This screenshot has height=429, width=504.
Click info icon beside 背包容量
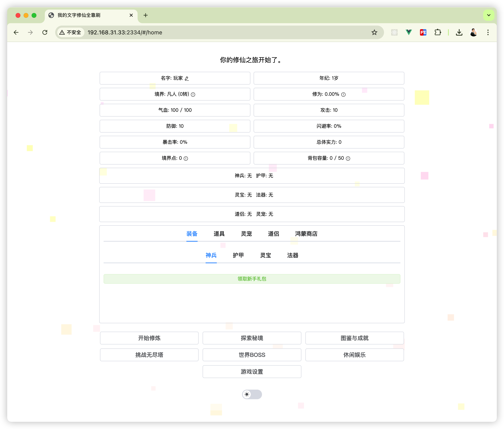[348, 158]
